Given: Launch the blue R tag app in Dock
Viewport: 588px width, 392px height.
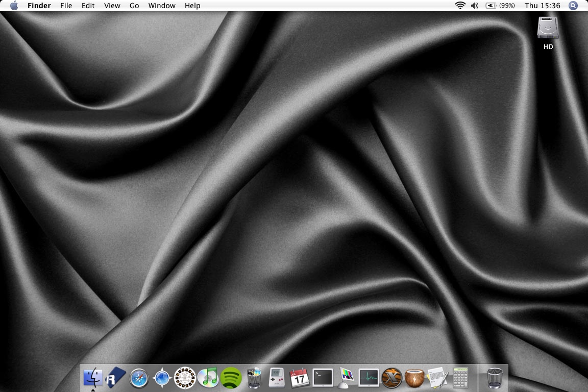Looking at the screenshot, I should (x=115, y=378).
